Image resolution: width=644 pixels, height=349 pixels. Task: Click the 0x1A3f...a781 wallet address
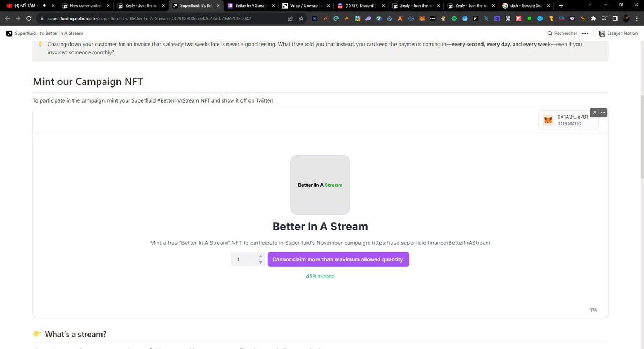coord(573,117)
